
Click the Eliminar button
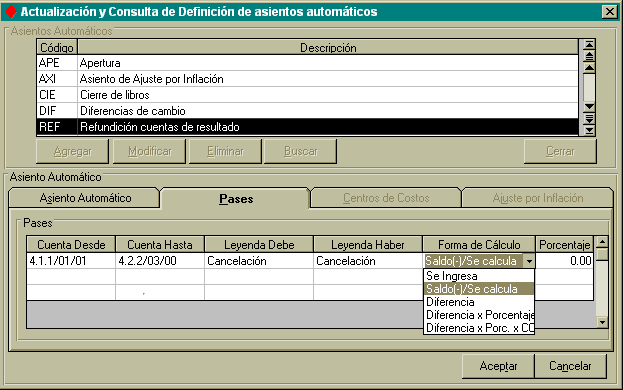pos(225,151)
